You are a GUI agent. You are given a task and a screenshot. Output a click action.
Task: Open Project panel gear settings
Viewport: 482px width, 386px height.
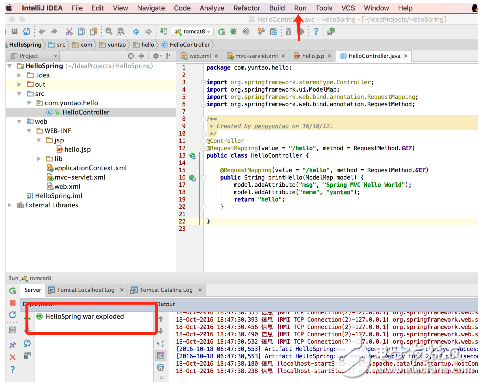[x=156, y=56]
